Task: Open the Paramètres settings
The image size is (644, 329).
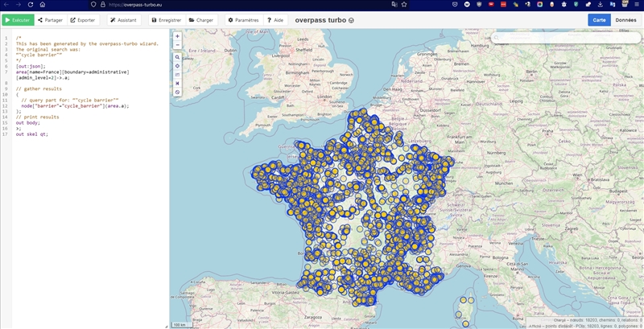Action: [x=243, y=19]
